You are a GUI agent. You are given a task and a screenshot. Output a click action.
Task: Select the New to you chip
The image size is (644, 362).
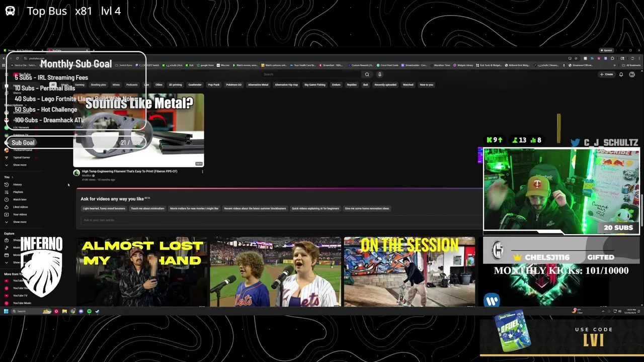[426, 85]
